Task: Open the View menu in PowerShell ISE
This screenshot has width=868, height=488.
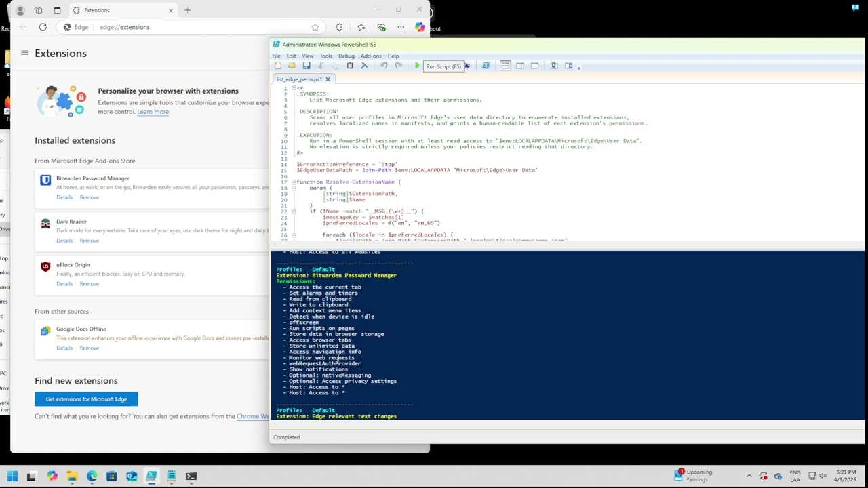Action: (308, 56)
